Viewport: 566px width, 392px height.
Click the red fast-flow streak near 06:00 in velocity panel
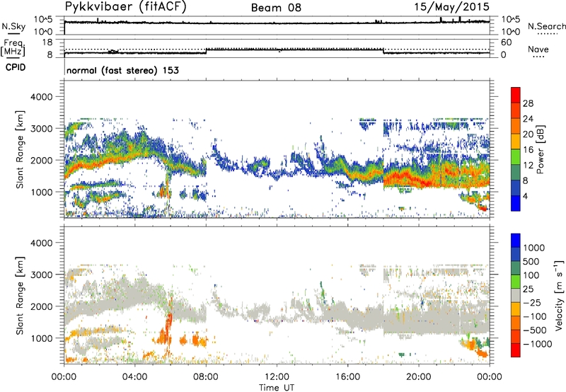[168, 325]
